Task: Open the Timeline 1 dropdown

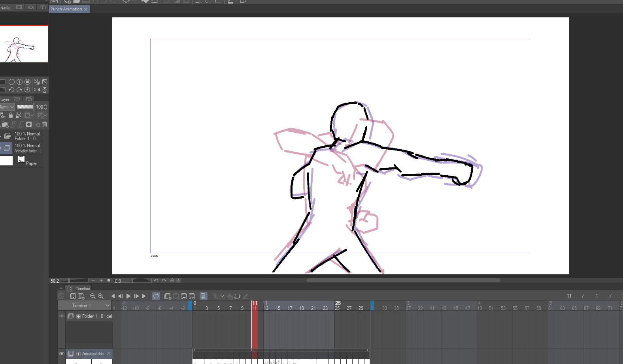Action: coord(84,306)
